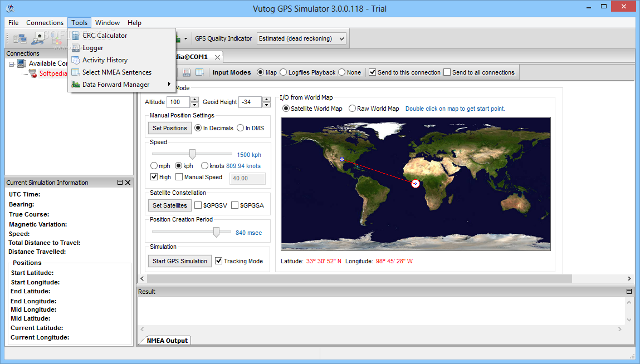Toggle the High speed checkbox
This screenshot has height=364, width=640.
[154, 176]
